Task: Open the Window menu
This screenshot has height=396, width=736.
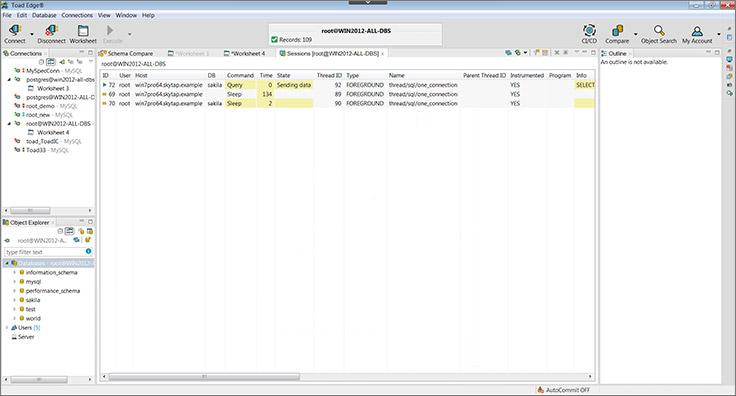Action: [x=126, y=15]
